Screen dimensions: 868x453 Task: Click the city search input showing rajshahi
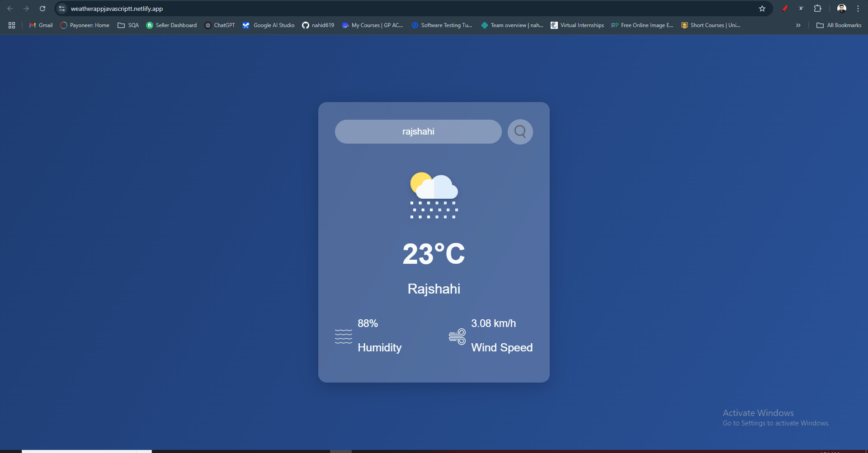tap(418, 131)
